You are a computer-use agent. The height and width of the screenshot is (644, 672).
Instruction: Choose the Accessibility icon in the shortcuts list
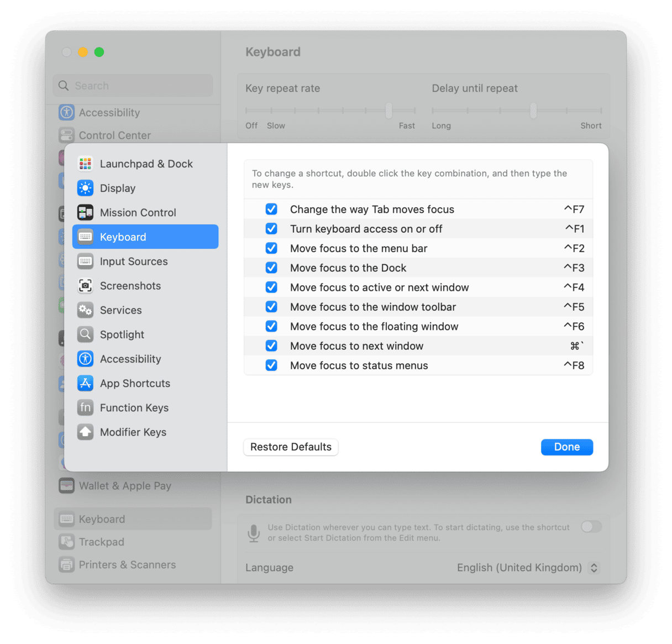tap(85, 359)
